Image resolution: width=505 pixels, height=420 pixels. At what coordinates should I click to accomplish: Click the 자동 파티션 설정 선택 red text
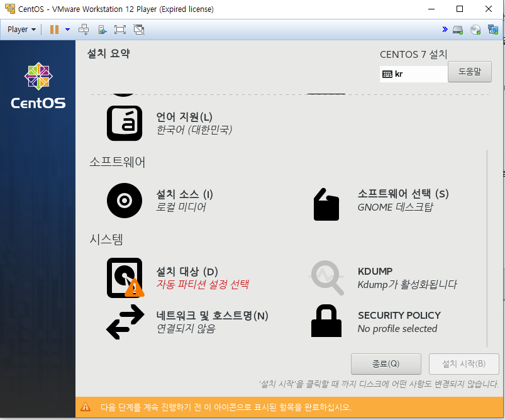203,284
